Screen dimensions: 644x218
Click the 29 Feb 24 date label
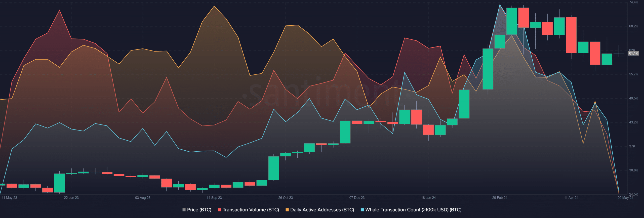pyautogui.click(x=500, y=198)
